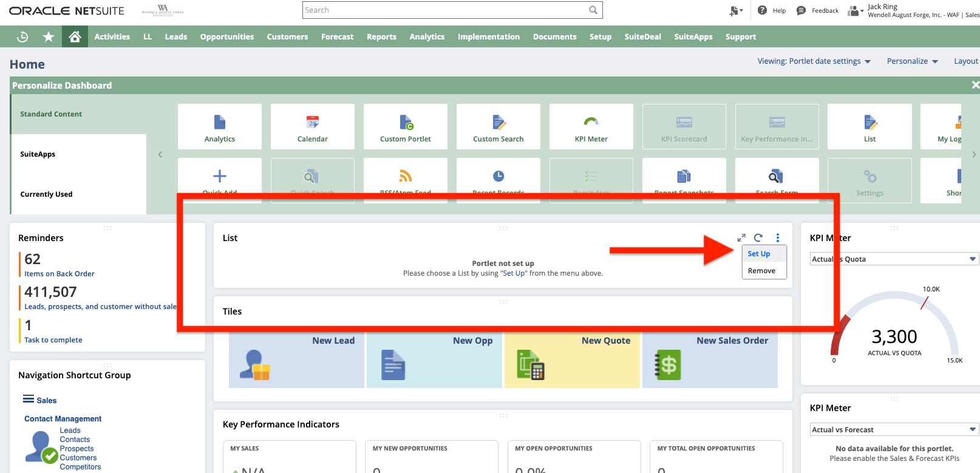Click the 411,507 leads and prospects reminder
Image resolution: width=980 pixels, height=473 pixels.
pos(101,307)
